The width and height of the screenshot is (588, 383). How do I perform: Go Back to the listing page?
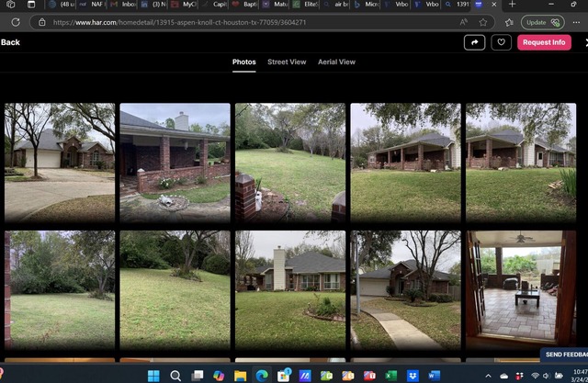(10, 42)
